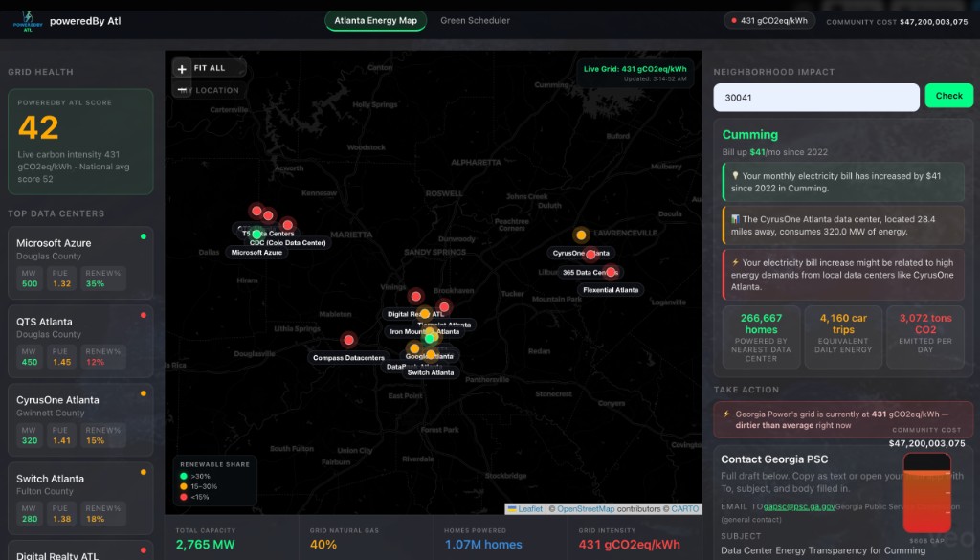Viewport: 980px width, 560px height.
Task: Click the 266,667 homes stat tile
Action: coord(761,337)
